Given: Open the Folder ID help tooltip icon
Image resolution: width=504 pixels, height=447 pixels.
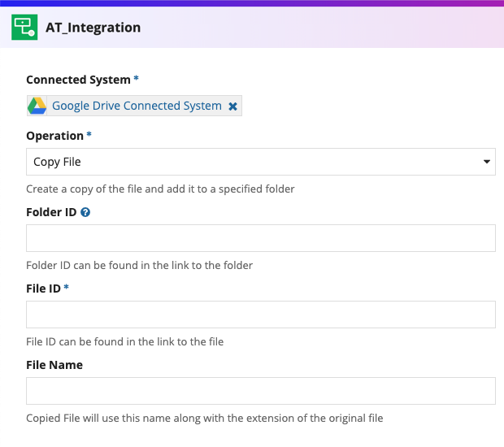Looking at the screenshot, I should (x=85, y=212).
